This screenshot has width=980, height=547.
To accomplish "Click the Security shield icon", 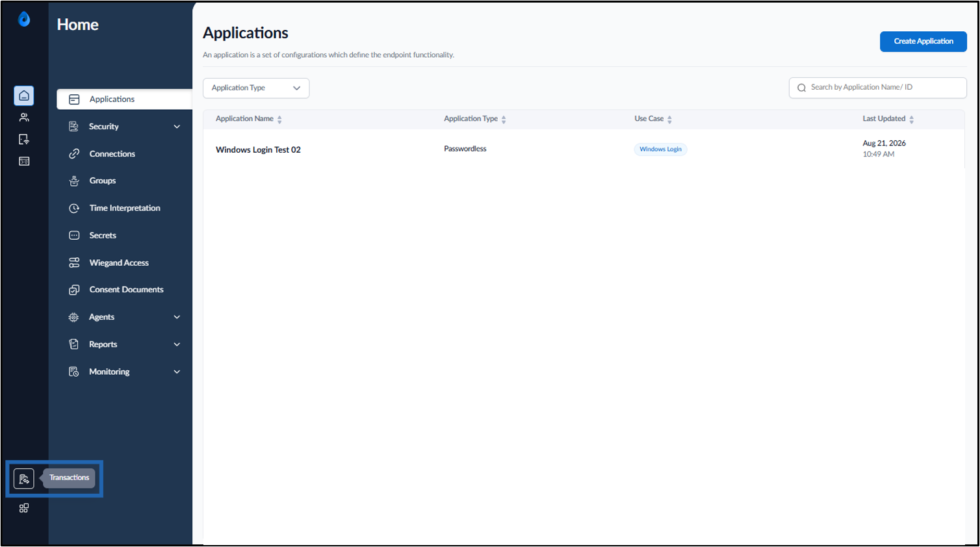I will click(x=74, y=127).
